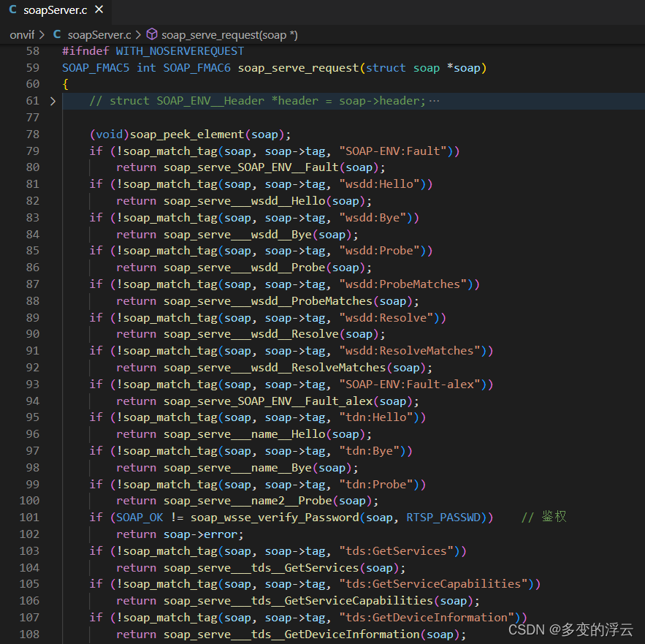Click WITH_NOSERVEREQUEST on the #ifndef line
This screenshot has width=645, height=644.
[x=180, y=51]
